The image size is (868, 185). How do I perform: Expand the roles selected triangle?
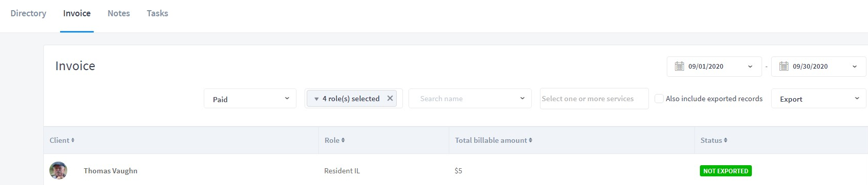coord(316,99)
